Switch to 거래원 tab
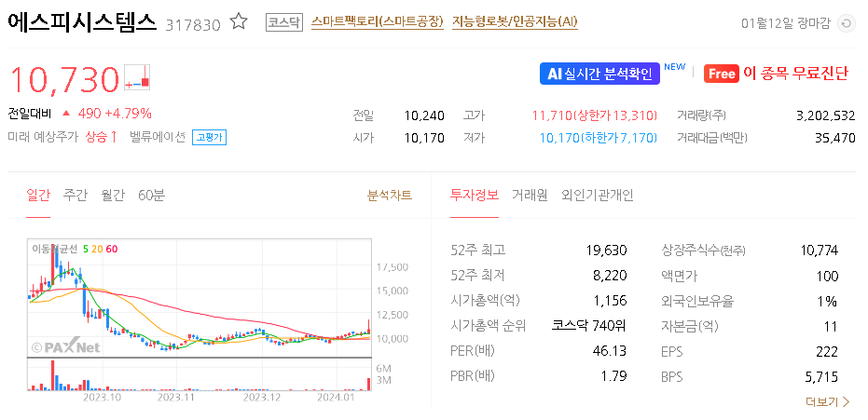Image resolution: width=868 pixels, height=420 pixels. (x=530, y=195)
